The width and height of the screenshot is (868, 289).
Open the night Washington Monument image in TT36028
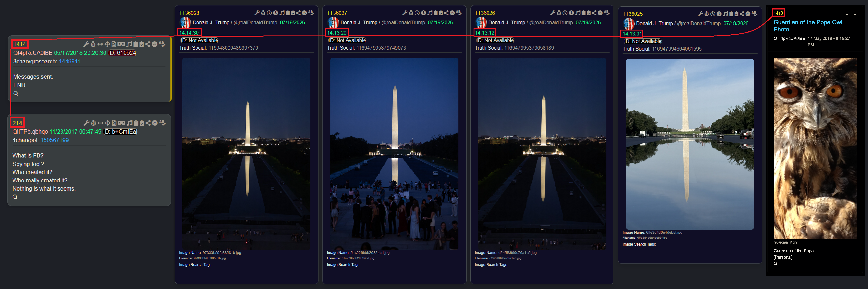246,154
